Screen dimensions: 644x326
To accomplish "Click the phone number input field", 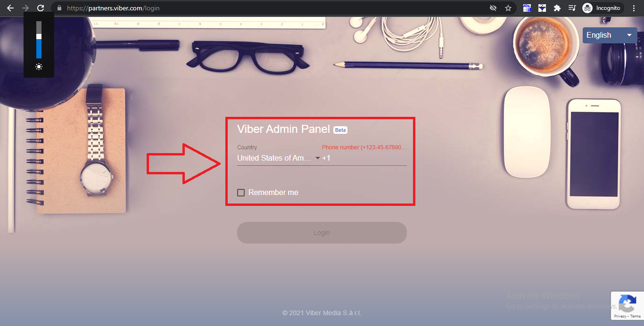I will [364, 158].
